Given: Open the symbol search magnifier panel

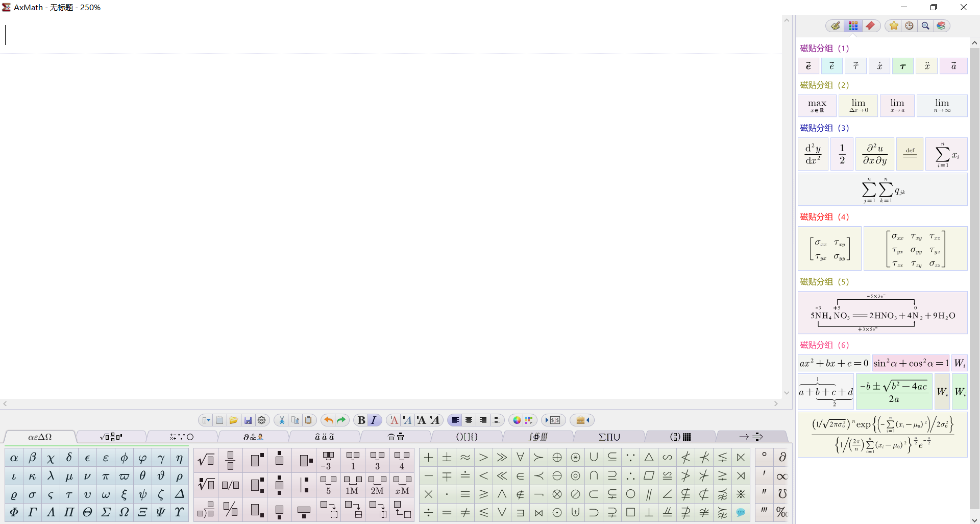Looking at the screenshot, I should pyautogui.click(x=925, y=26).
